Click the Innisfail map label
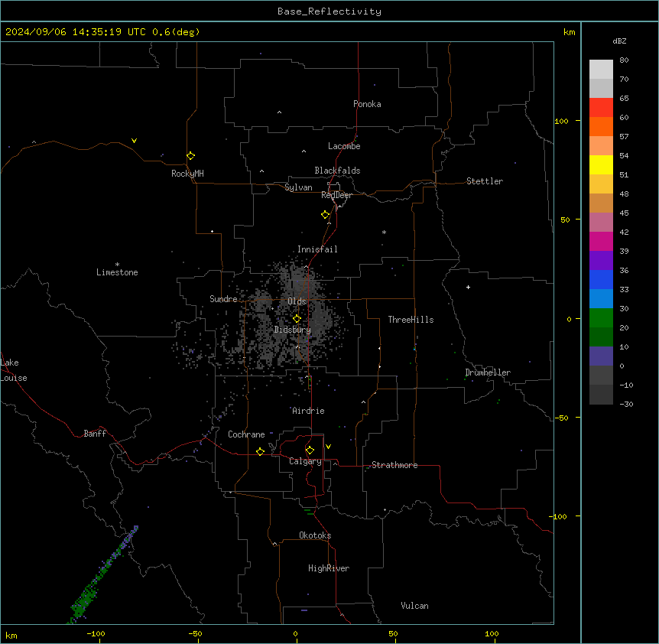Image resolution: width=659 pixels, height=644 pixels. pyautogui.click(x=317, y=249)
